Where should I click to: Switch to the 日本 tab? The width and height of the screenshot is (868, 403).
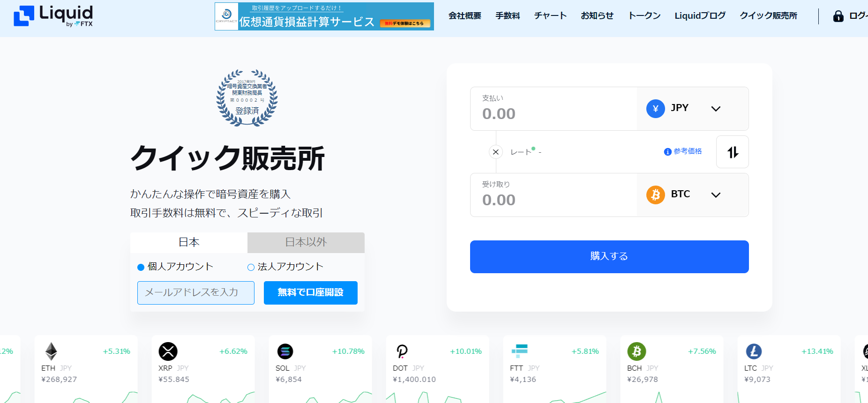pos(189,242)
